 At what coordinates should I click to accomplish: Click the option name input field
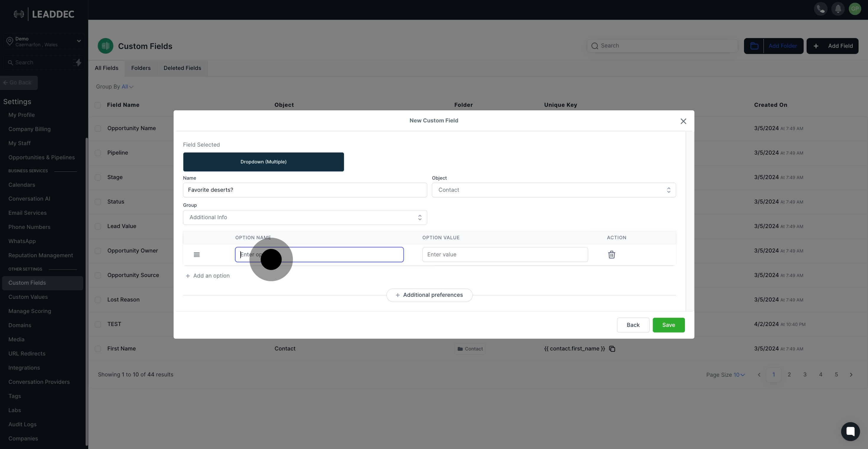(319, 255)
